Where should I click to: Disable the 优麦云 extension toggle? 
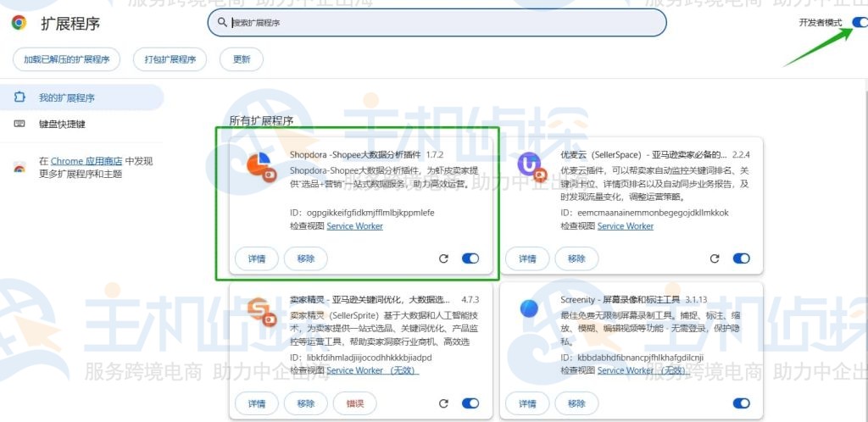[741, 258]
